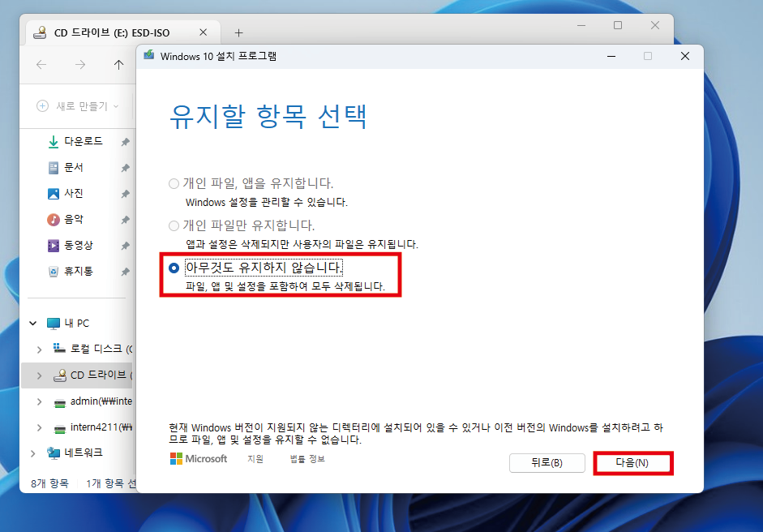Image resolution: width=763 pixels, height=532 pixels.
Task: Select the CD 드라이브 (E:) ESD-ISO tab
Action: [x=112, y=32]
